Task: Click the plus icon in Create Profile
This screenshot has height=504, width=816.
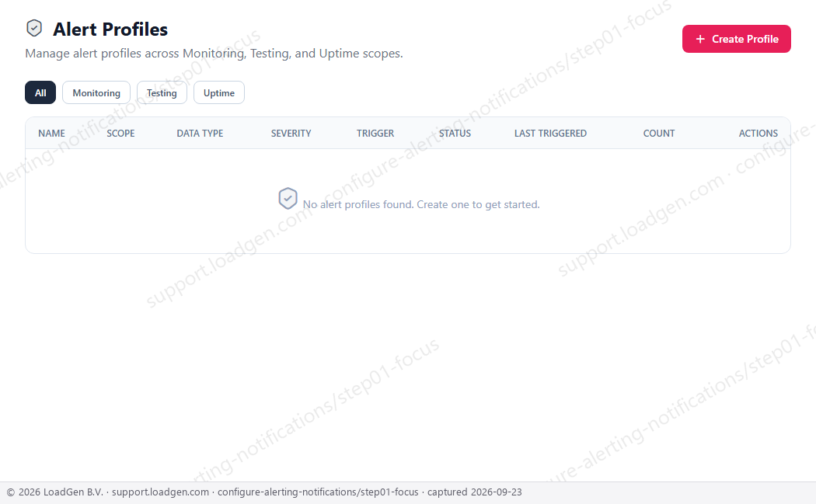Action: click(700, 39)
